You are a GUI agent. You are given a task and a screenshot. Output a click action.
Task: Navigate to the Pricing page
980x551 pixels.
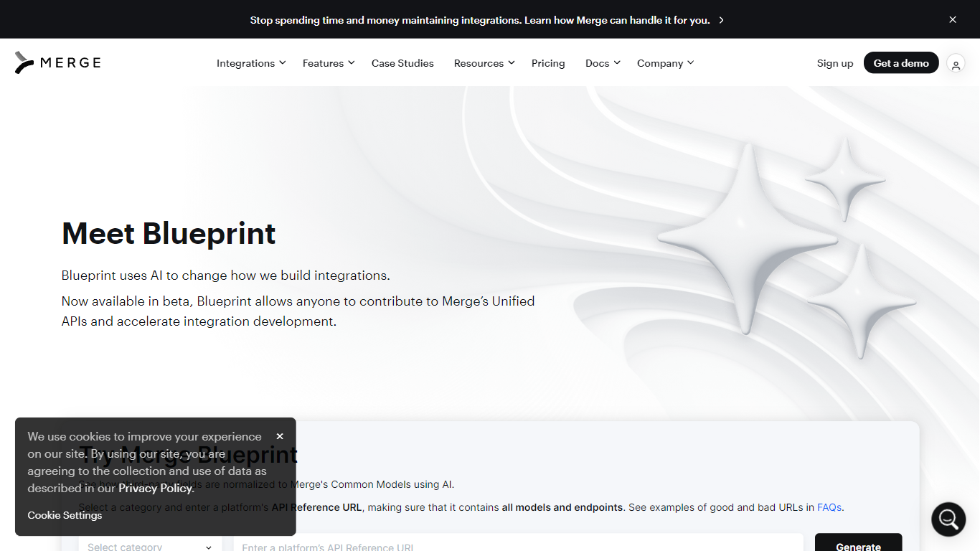[548, 63]
